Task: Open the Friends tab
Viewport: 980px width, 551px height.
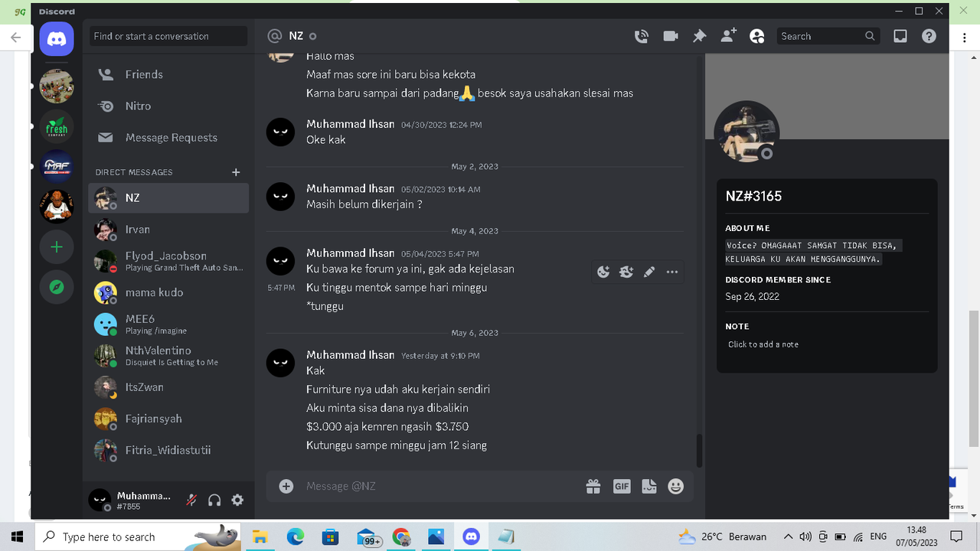Action: (168, 74)
